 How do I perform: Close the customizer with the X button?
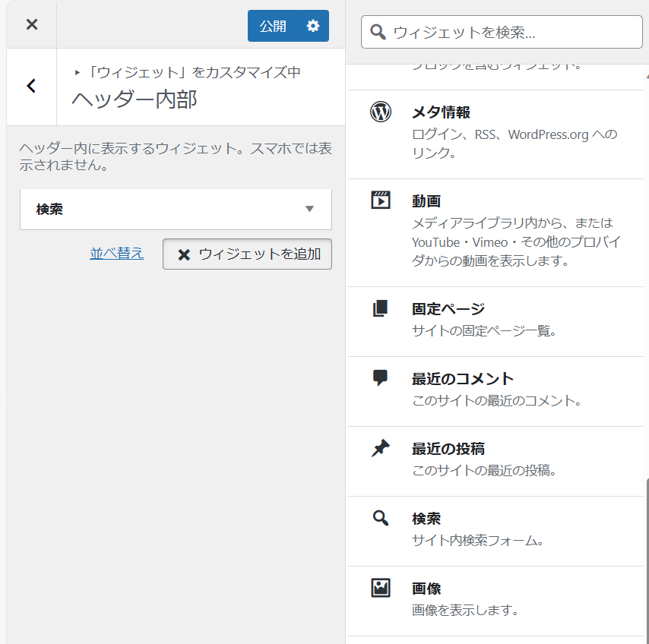(x=31, y=24)
